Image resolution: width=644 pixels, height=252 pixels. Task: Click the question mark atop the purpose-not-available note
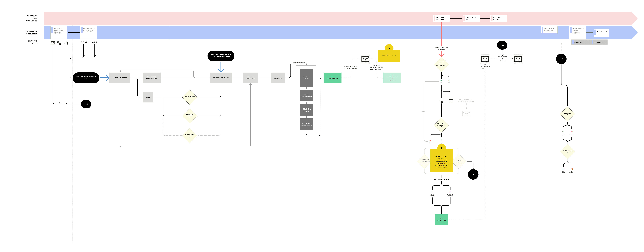click(x=442, y=148)
